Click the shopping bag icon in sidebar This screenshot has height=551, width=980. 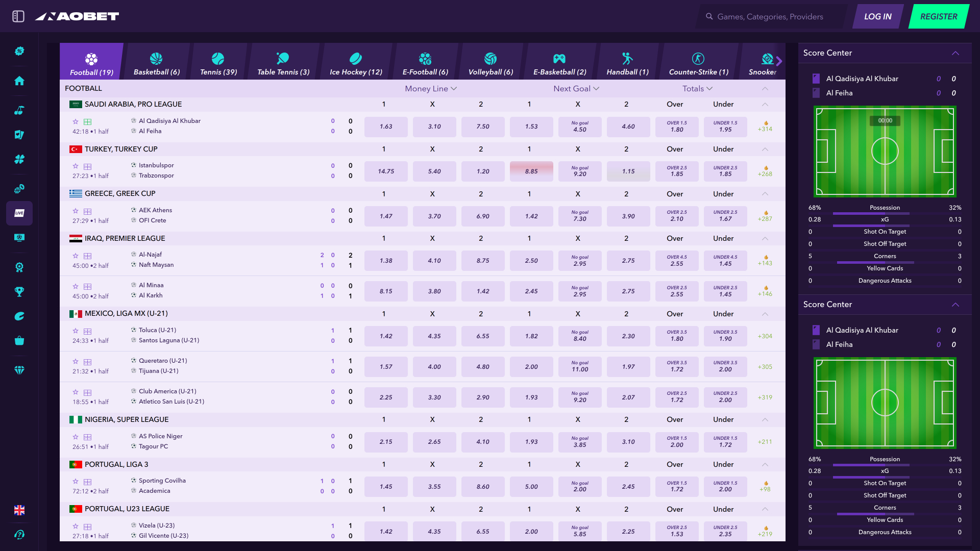[x=19, y=340]
